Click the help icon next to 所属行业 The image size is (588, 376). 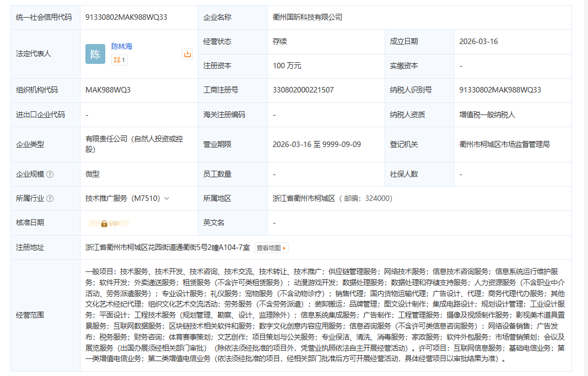pos(50,199)
